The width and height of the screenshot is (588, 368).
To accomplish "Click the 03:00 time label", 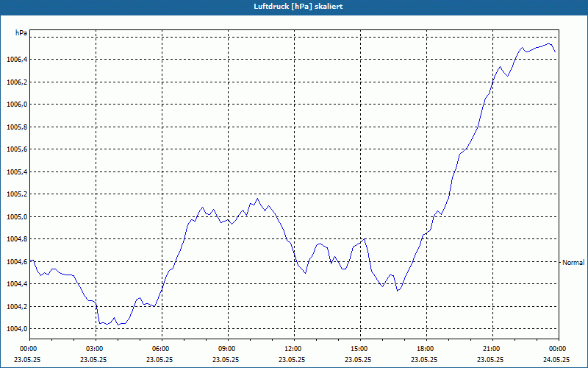I will pyautogui.click(x=96, y=349).
